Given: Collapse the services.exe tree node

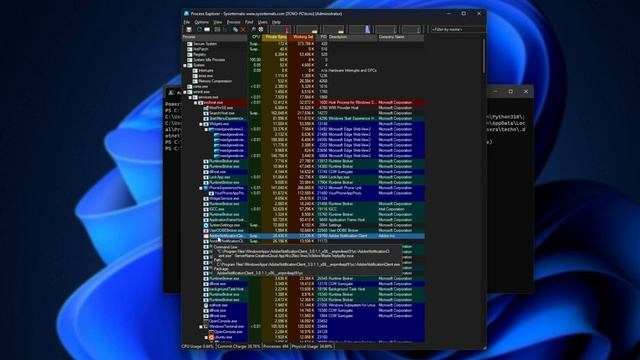Looking at the screenshot, I should point(190,97).
